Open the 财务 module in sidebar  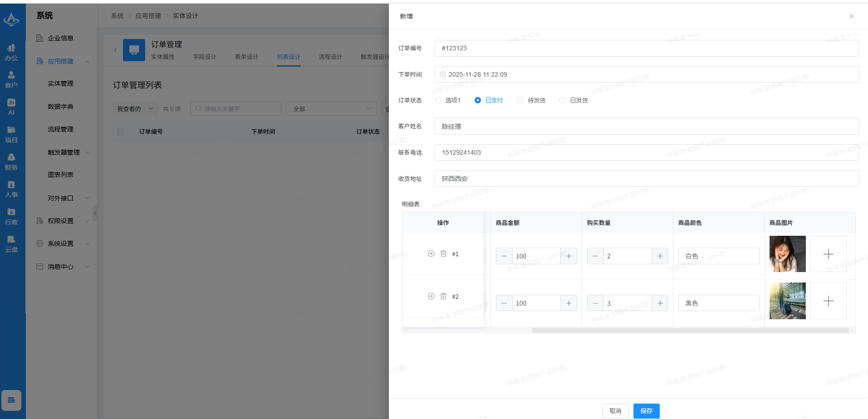[x=11, y=161]
